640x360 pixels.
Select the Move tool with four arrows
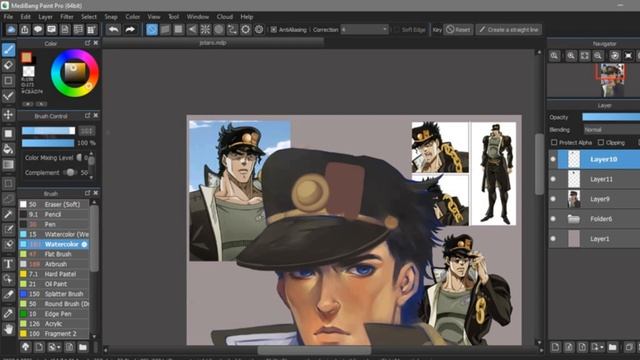click(x=8, y=114)
